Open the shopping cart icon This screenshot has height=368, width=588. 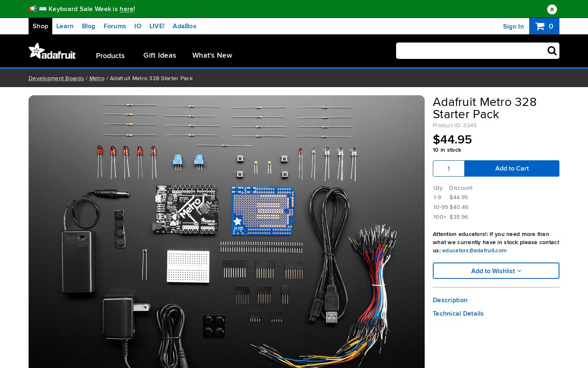tap(544, 26)
